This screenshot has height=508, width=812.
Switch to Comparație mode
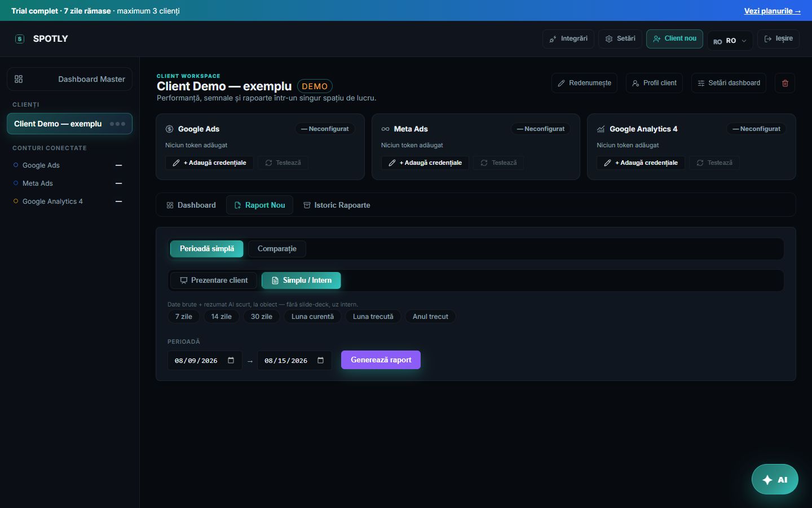coord(277,249)
